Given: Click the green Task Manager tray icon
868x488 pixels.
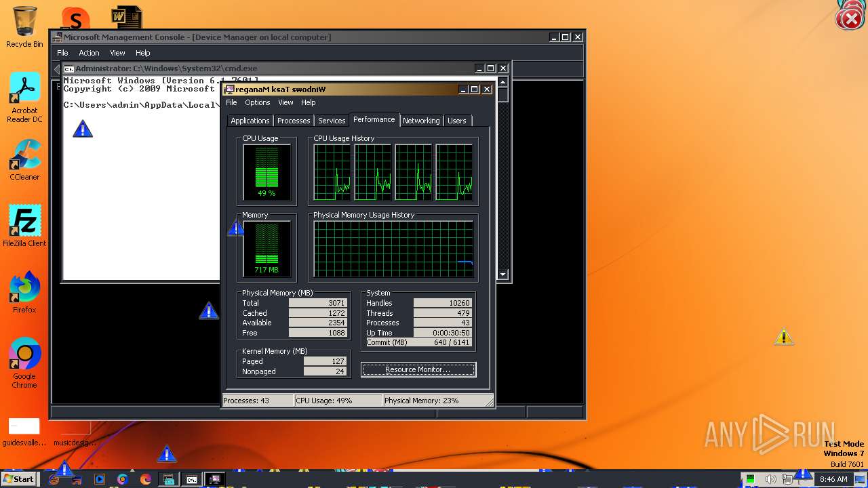Looking at the screenshot, I should [751, 479].
